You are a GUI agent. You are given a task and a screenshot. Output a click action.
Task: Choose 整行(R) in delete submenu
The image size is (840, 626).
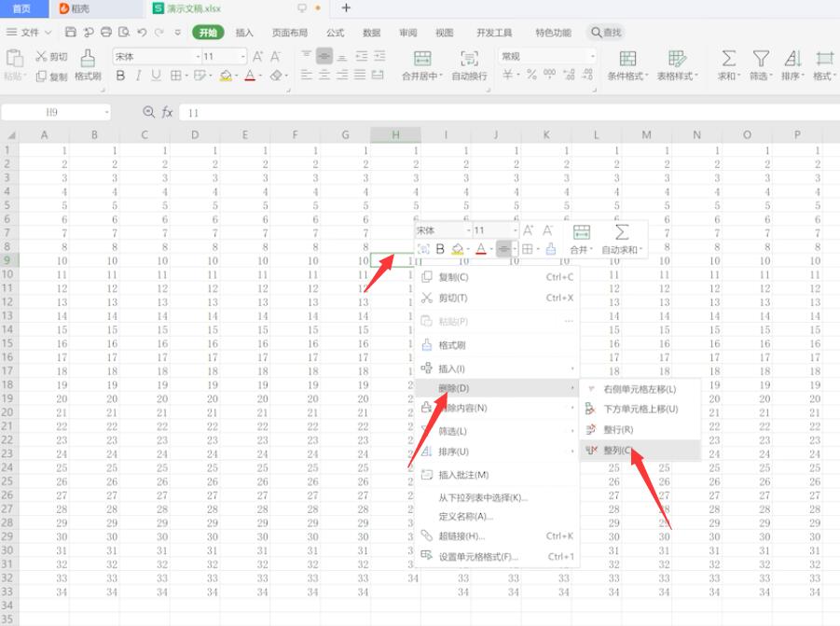point(640,429)
